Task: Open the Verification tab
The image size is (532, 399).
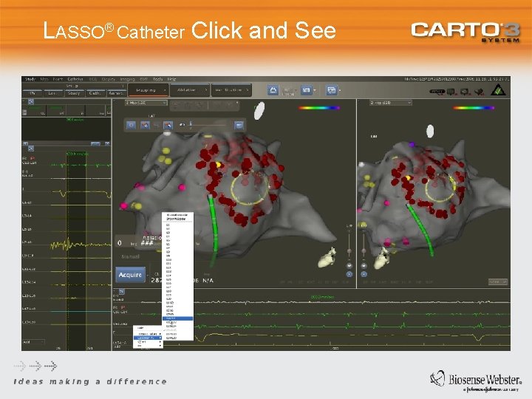Action: click(231, 90)
